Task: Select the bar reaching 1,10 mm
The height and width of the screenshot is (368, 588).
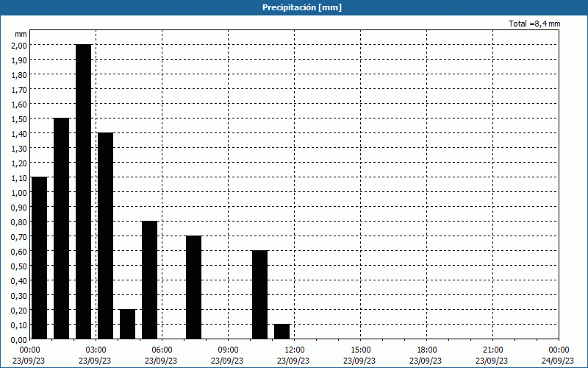Action: click(x=40, y=258)
